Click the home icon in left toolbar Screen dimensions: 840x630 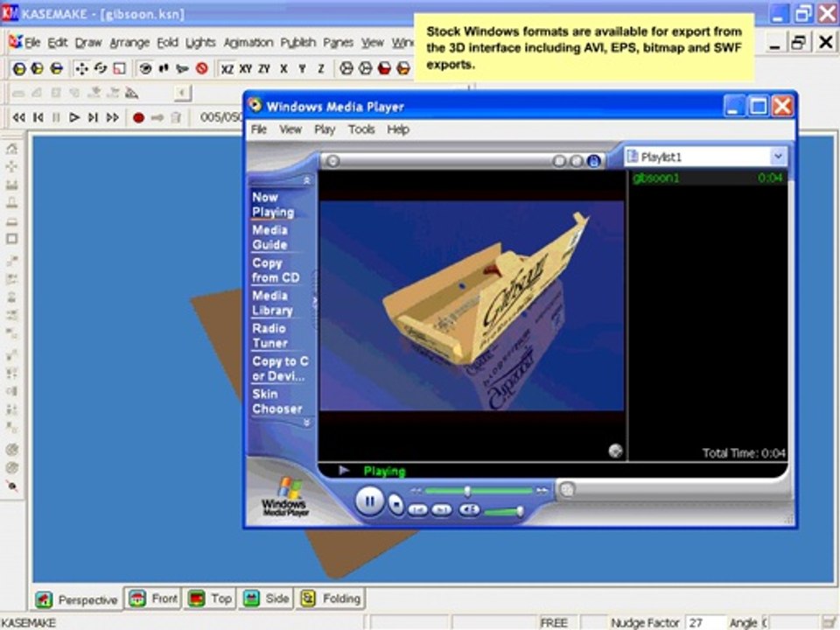click(11, 149)
